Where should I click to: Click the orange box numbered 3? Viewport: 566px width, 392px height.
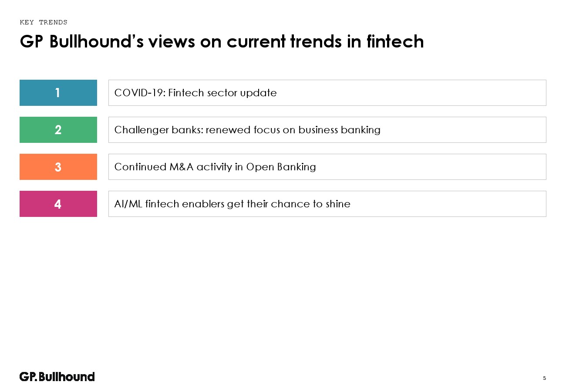(x=58, y=167)
